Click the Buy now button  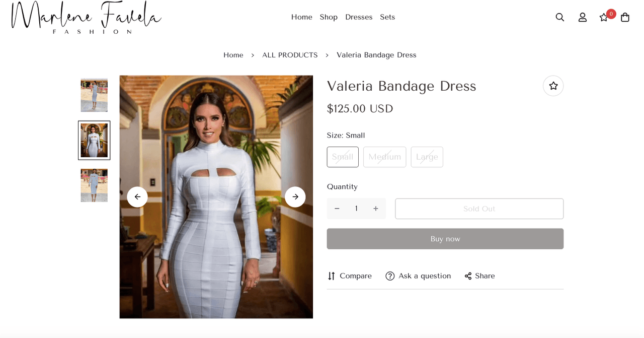[x=445, y=239]
